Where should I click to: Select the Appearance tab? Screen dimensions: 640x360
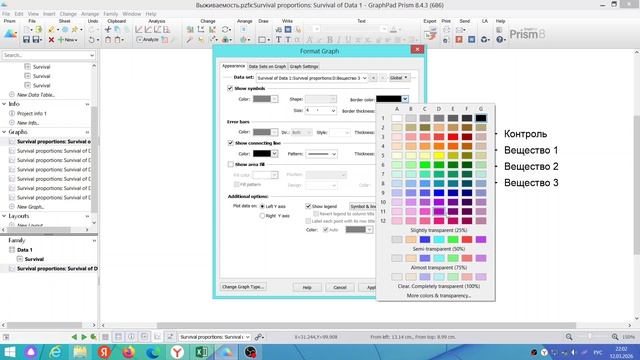(x=233, y=66)
